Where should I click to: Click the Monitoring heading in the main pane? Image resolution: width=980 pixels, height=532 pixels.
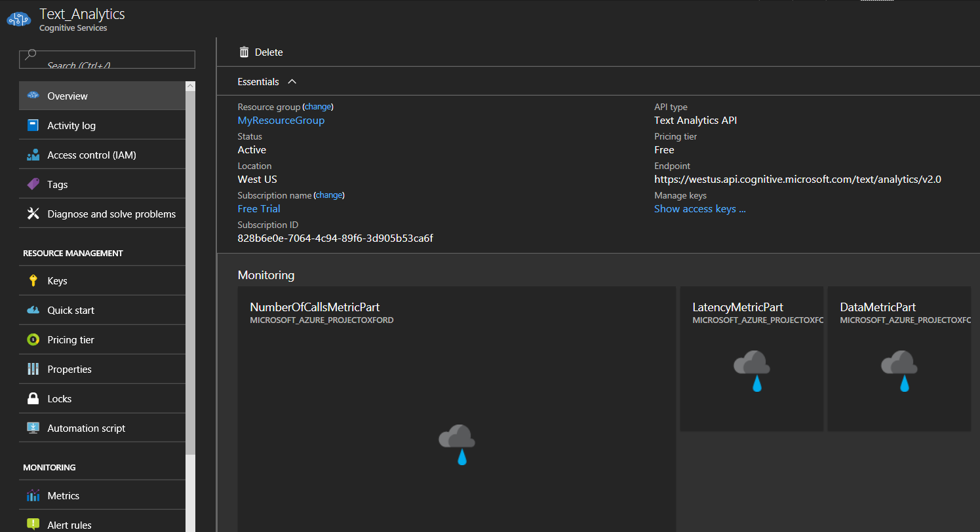(266, 275)
